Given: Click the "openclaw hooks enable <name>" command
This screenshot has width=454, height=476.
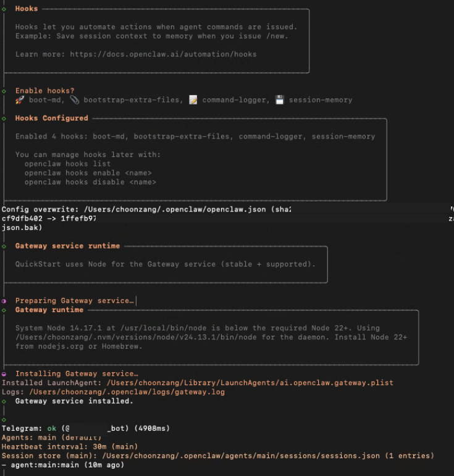Looking at the screenshot, I should (x=88, y=173).
